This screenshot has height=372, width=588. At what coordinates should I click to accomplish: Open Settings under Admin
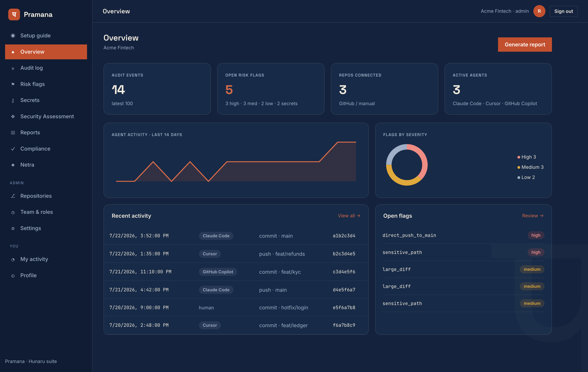pyautogui.click(x=46, y=228)
